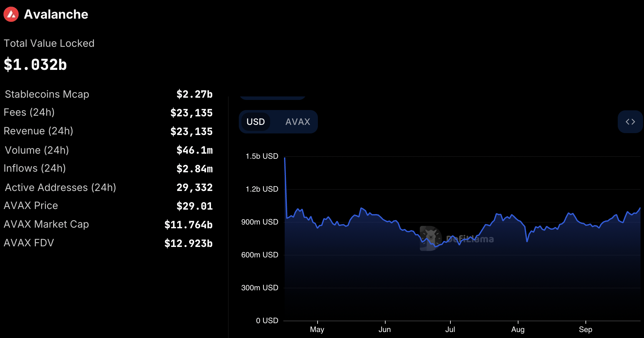Image resolution: width=644 pixels, height=338 pixels.
Task: Click the Aug tick on timeline
Action: click(x=518, y=329)
